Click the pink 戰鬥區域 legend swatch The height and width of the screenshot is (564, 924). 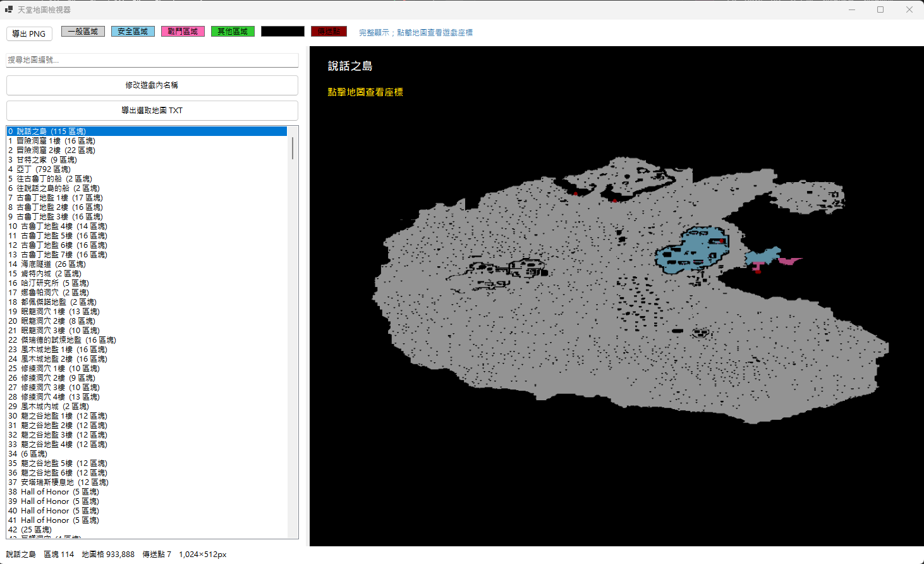pos(183,31)
